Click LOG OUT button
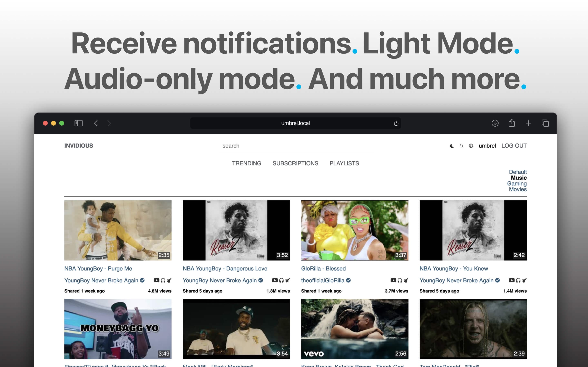The height and width of the screenshot is (367, 588). tap(513, 146)
